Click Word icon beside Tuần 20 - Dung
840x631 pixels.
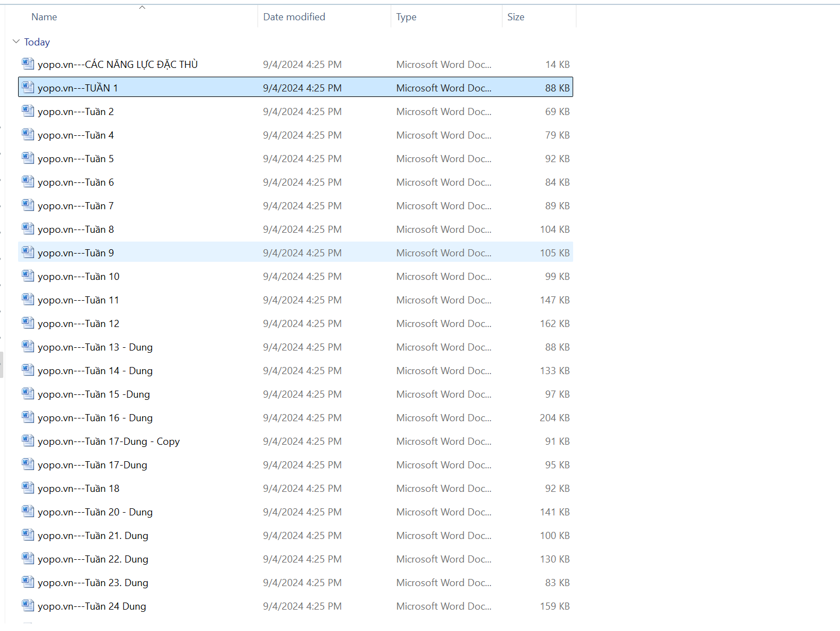(28, 511)
